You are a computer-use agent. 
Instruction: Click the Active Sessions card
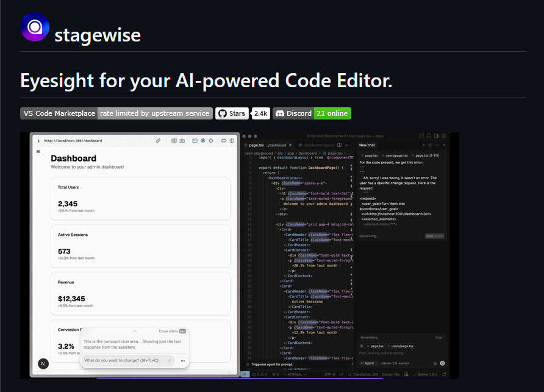tap(140, 246)
